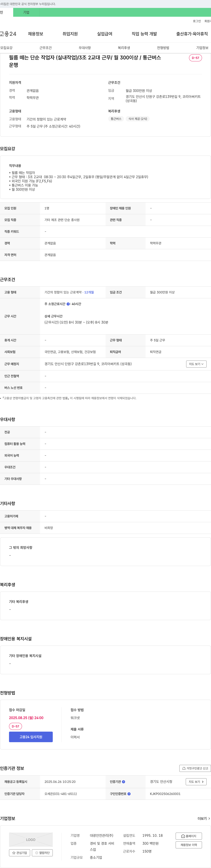Open 실업급여 main menu
Viewport: 211px width, 868px height.
[x=105, y=34]
